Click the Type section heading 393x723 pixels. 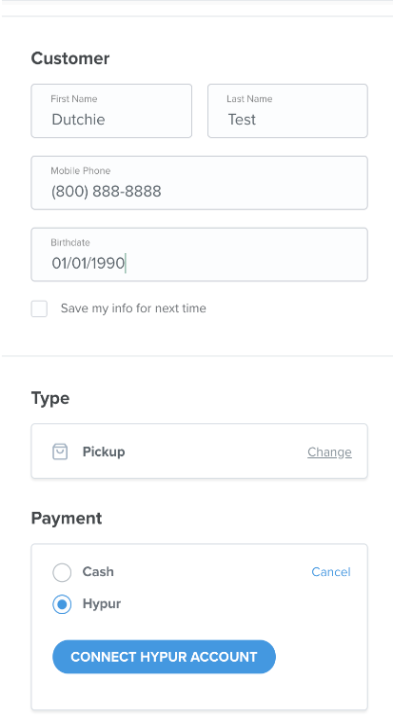click(50, 398)
